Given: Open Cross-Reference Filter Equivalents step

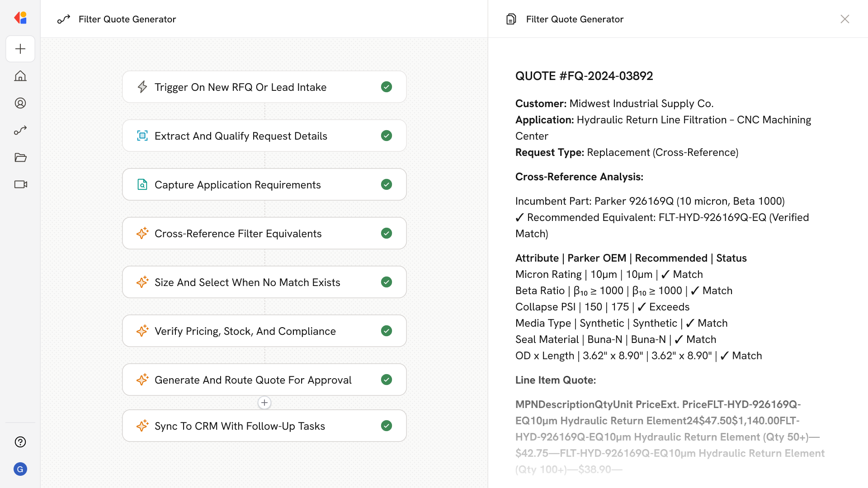Looking at the screenshot, I should coord(238,233).
